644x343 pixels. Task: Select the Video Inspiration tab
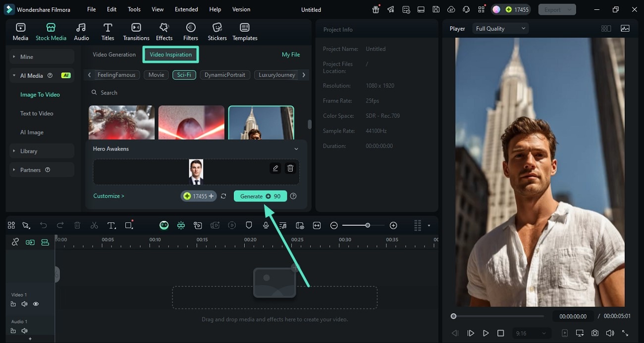(171, 54)
